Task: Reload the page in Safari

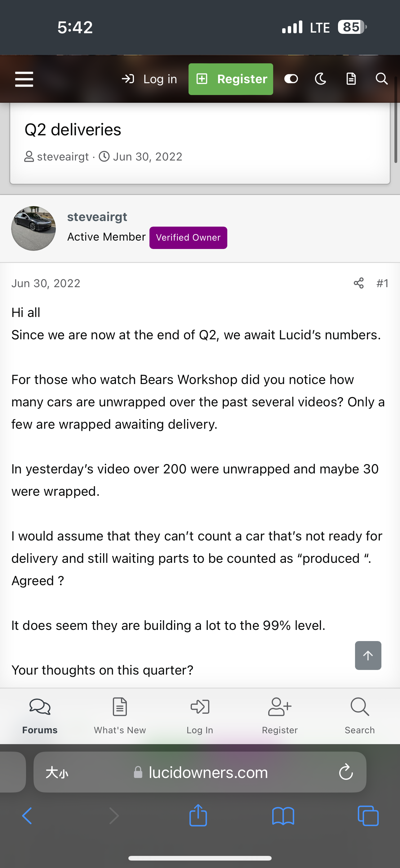Action: [345, 772]
